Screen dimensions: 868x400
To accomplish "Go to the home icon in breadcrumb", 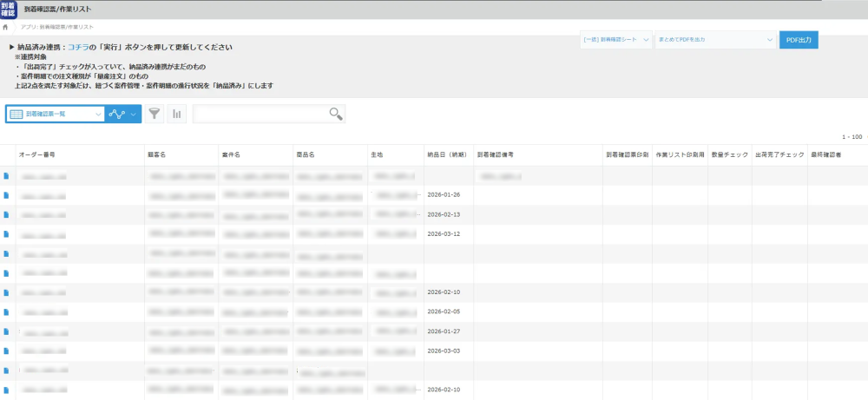I will [x=5, y=27].
